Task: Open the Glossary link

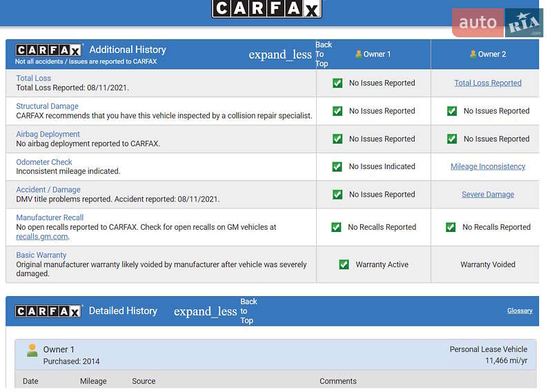Action: click(520, 311)
